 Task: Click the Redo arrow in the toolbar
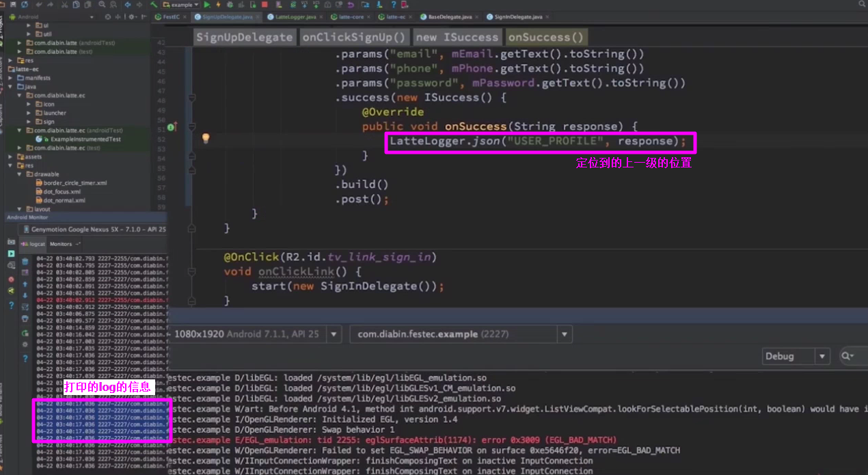[50, 4]
